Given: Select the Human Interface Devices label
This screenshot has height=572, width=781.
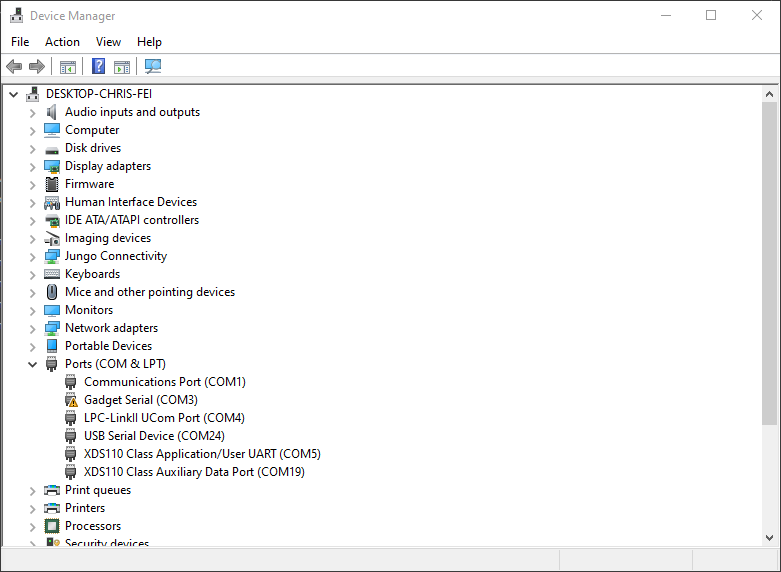Looking at the screenshot, I should [131, 202].
